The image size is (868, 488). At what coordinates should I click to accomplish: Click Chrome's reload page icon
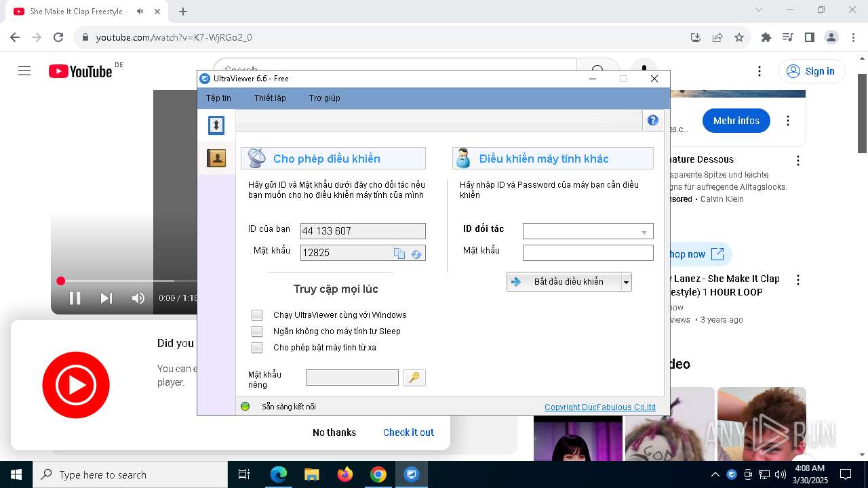(58, 37)
